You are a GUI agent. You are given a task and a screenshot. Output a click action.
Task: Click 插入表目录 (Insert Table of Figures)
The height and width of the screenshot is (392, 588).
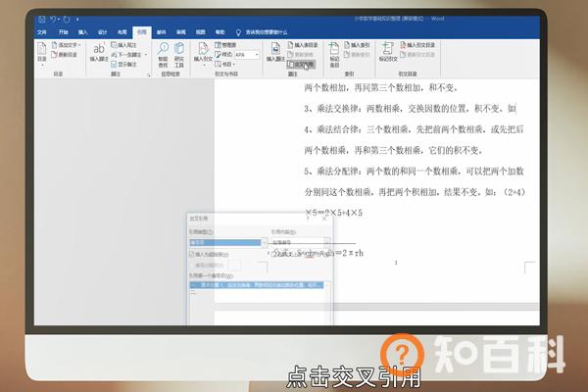(303, 45)
